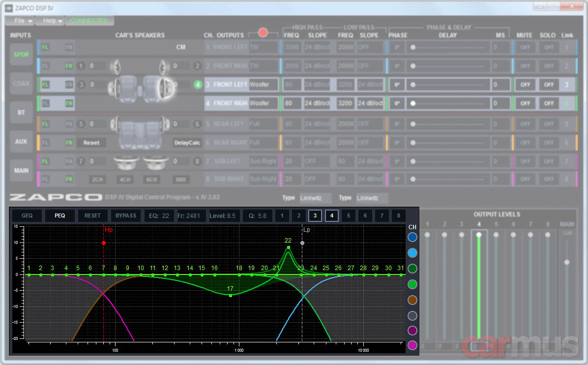Select the bright green channel 4 curve circle
588x365 pixels.
pos(412,284)
